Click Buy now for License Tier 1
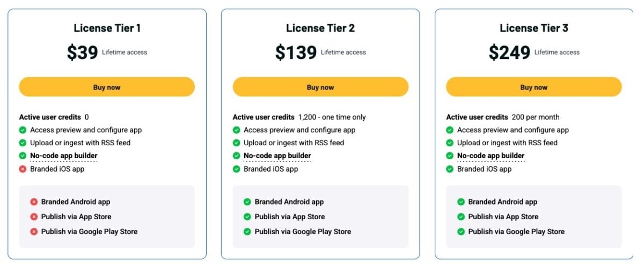644x268 pixels. click(107, 87)
